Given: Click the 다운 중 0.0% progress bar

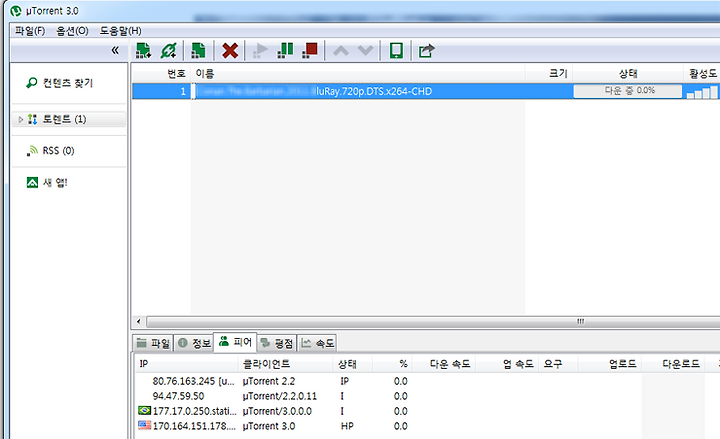Looking at the screenshot, I should [x=628, y=91].
